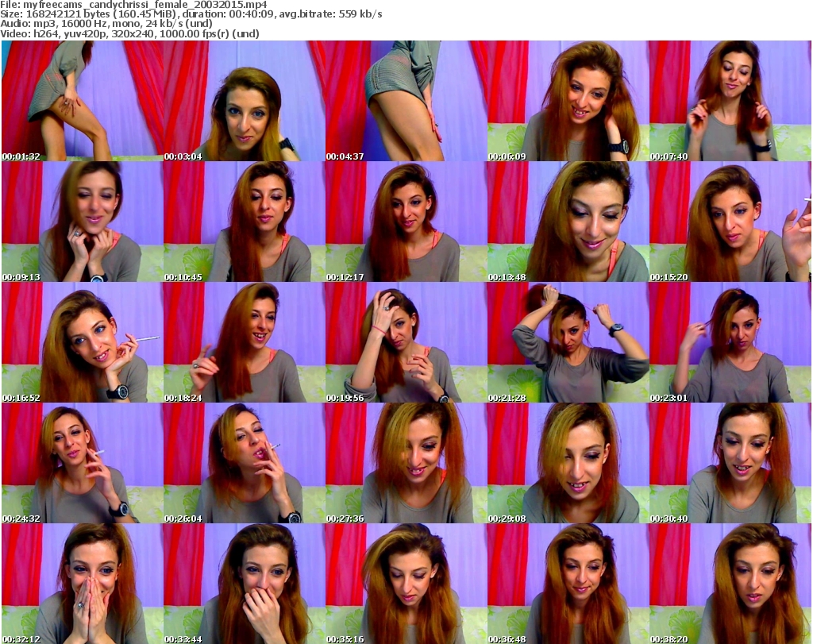Select the thumbnail stamped 00:23:01
Image resolution: width=813 pixels, height=644 pixels.
(x=730, y=342)
